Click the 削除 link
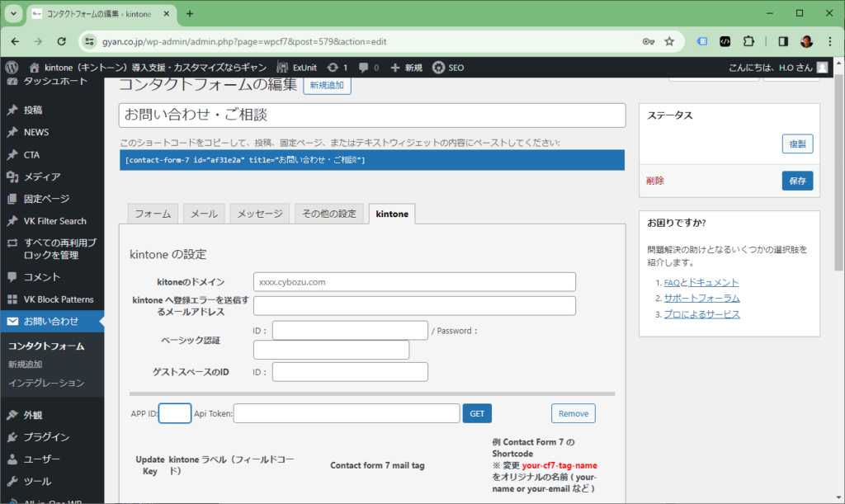845x504 pixels. coord(655,181)
